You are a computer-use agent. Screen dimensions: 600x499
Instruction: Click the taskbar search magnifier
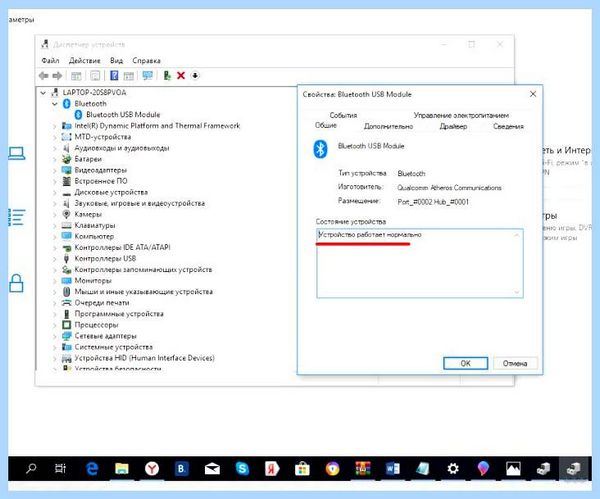(31, 468)
